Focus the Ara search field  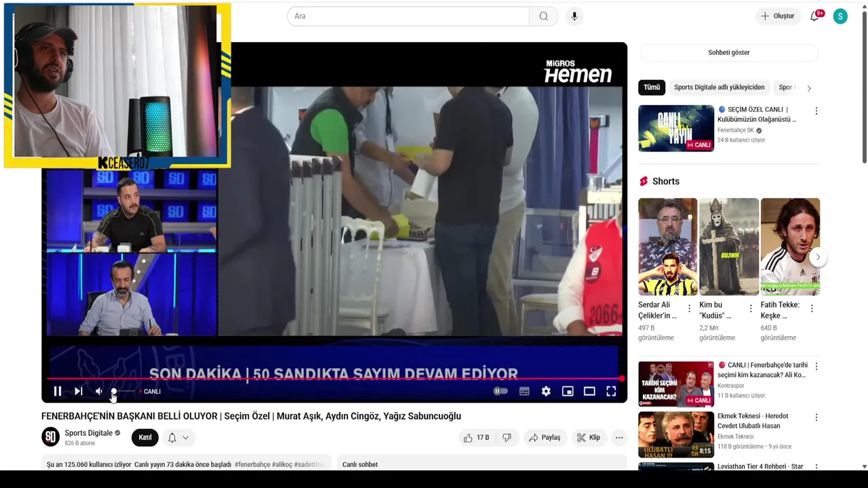pyautogui.click(x=408, y=16)
